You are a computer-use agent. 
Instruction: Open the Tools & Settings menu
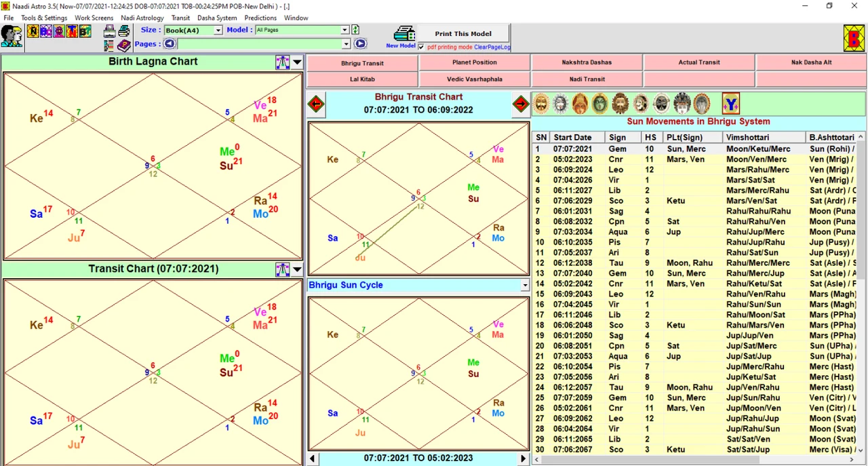[44, 18]
